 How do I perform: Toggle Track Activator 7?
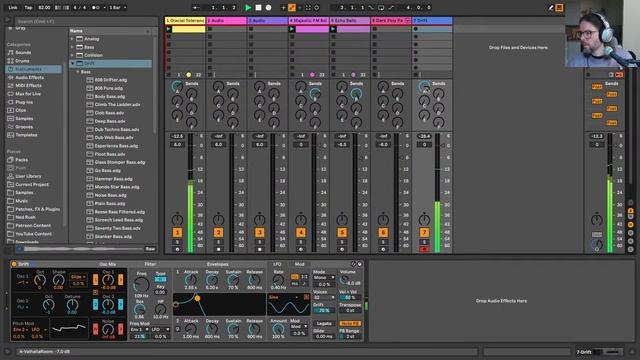pos(424,233)
